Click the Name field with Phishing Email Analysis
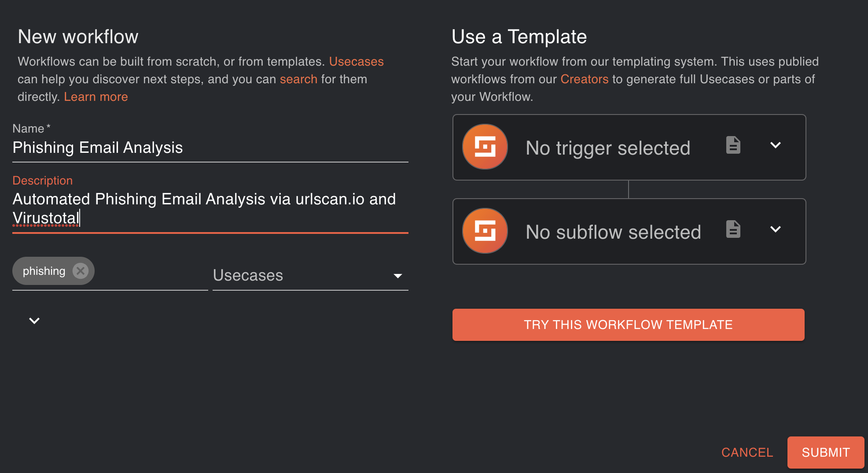Viewport: 868px width, 473px height. (x=210, y=148)
